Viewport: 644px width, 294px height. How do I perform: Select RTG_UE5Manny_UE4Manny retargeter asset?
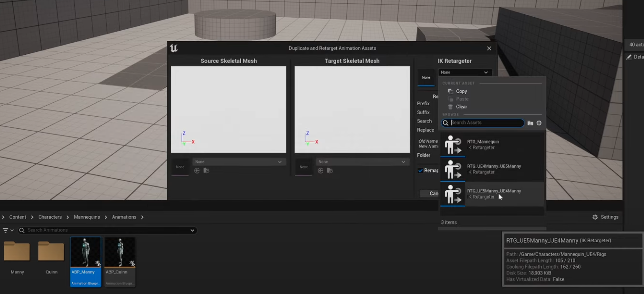(494, 194)
